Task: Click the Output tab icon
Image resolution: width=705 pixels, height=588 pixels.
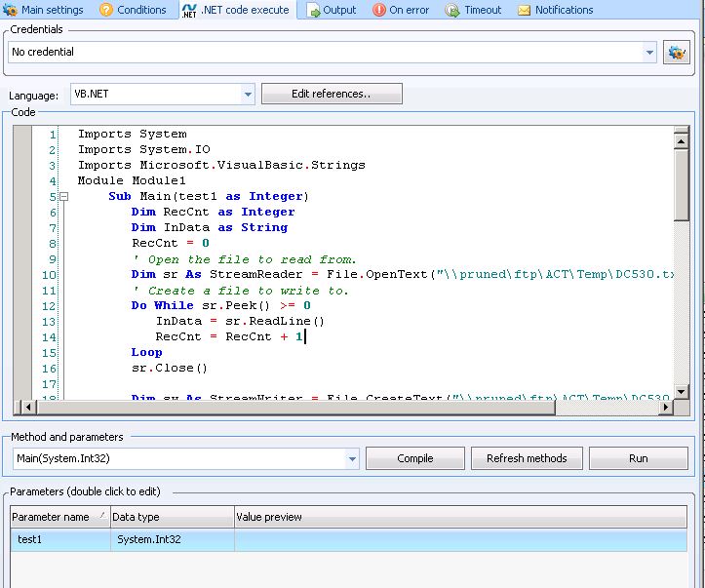Action: coord(313,10)
